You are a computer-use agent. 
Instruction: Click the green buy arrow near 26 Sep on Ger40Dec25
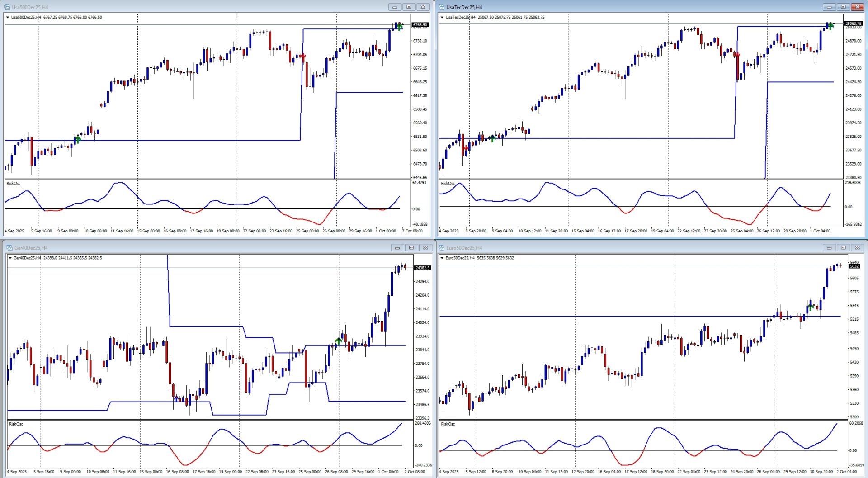pyautogui.click(x=339, y=340)
